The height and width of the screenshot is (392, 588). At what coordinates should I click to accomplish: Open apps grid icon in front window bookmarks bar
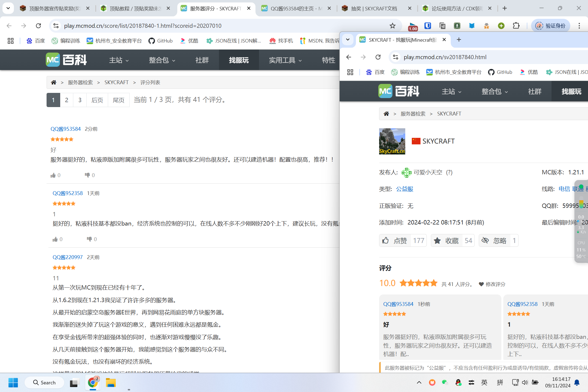tap(350, 72)
